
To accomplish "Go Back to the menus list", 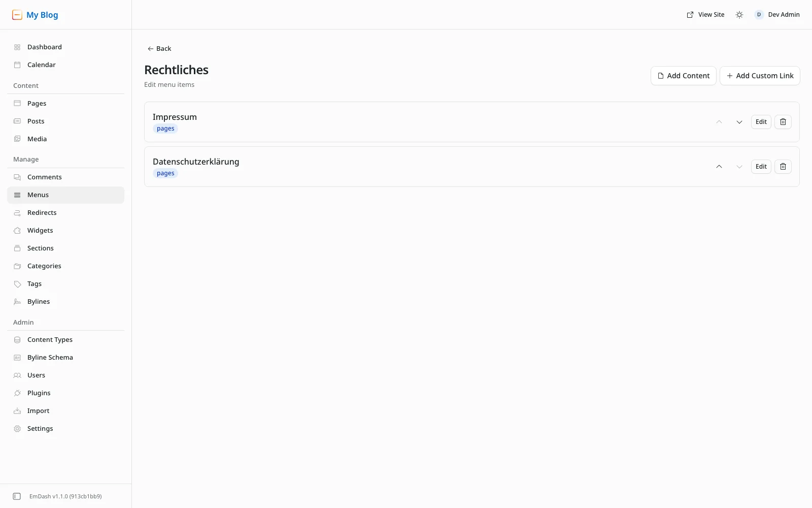I will (159, 49).
